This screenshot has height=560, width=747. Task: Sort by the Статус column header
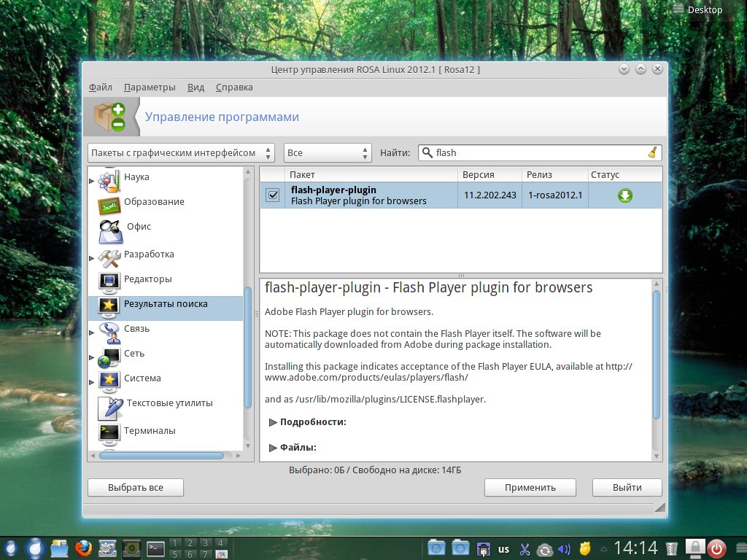point(625,174)
